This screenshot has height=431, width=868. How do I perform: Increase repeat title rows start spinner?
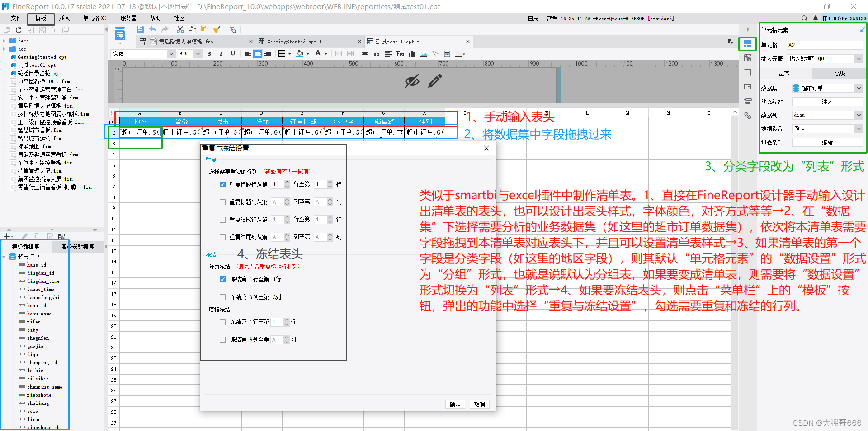click(287, 182)
